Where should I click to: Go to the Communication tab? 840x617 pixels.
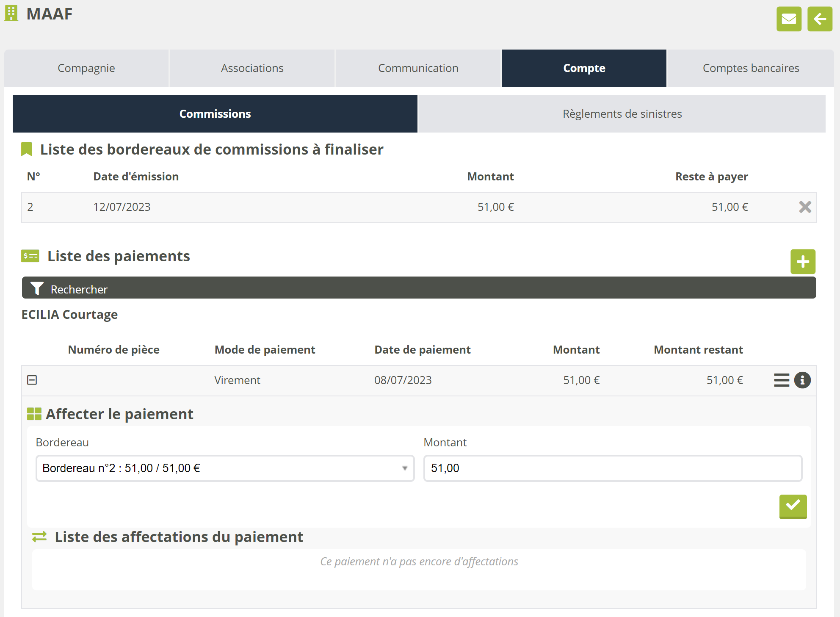click(418, 68)
